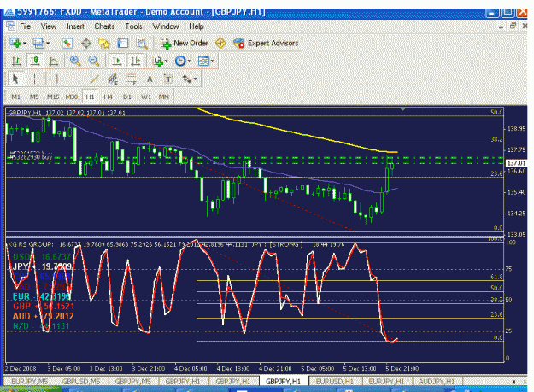
Task: Switch to H4 timeframe
Action: coord(109,97)
